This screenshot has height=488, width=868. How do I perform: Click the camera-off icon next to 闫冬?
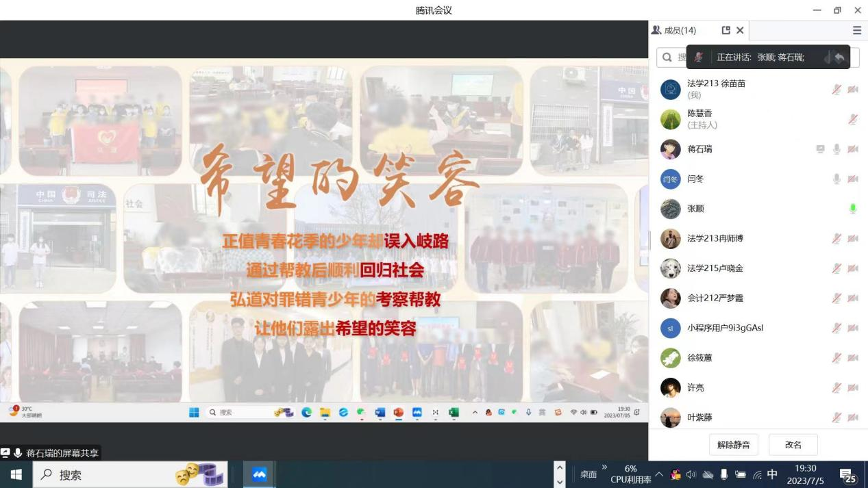[853, 179]
